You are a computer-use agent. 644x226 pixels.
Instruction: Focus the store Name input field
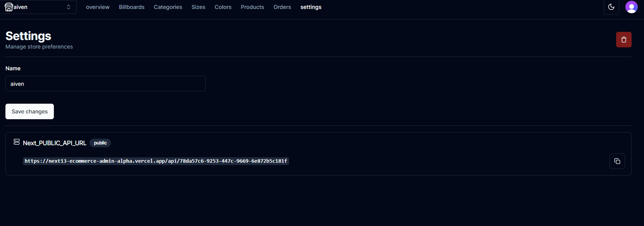105,83
